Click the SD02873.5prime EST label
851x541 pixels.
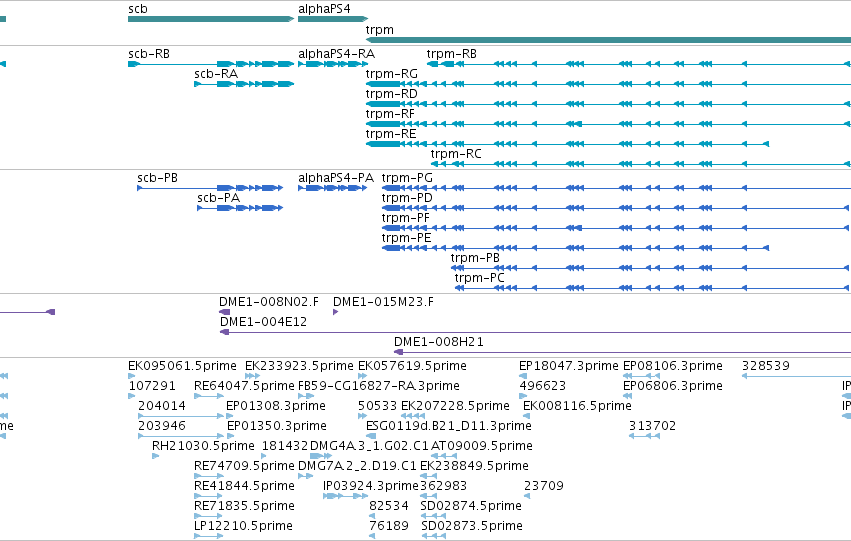click(472, 527)
